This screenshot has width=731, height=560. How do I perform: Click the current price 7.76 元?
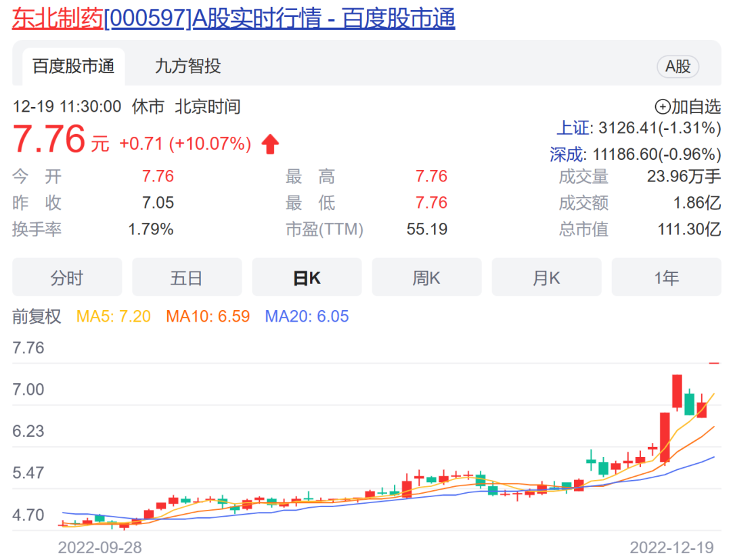point(61,139)
